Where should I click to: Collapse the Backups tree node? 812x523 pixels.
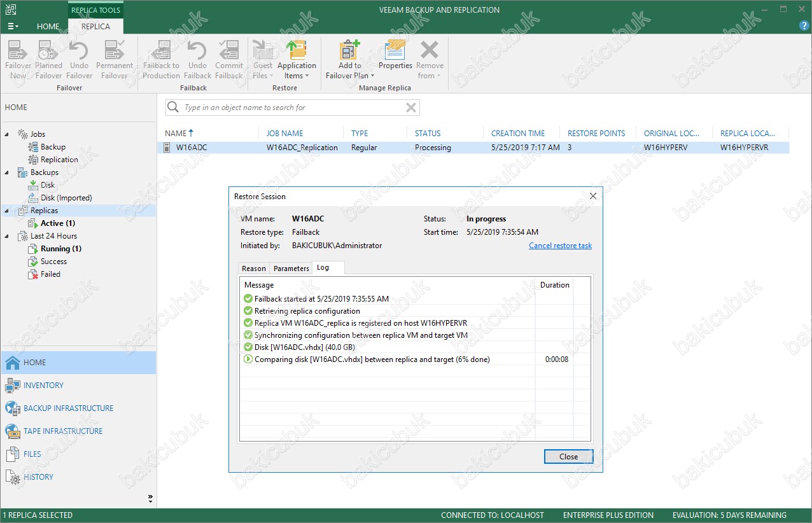pyautogui.click(x=8, y=172)
